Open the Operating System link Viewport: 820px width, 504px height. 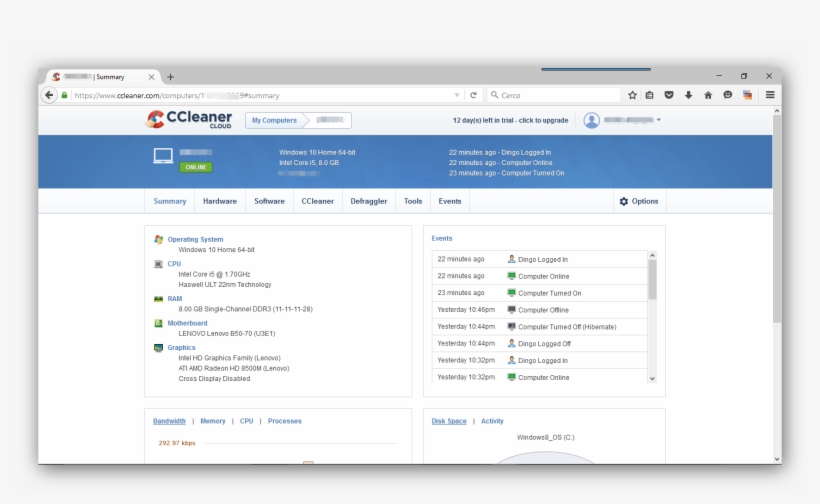(x=195, y=239)
